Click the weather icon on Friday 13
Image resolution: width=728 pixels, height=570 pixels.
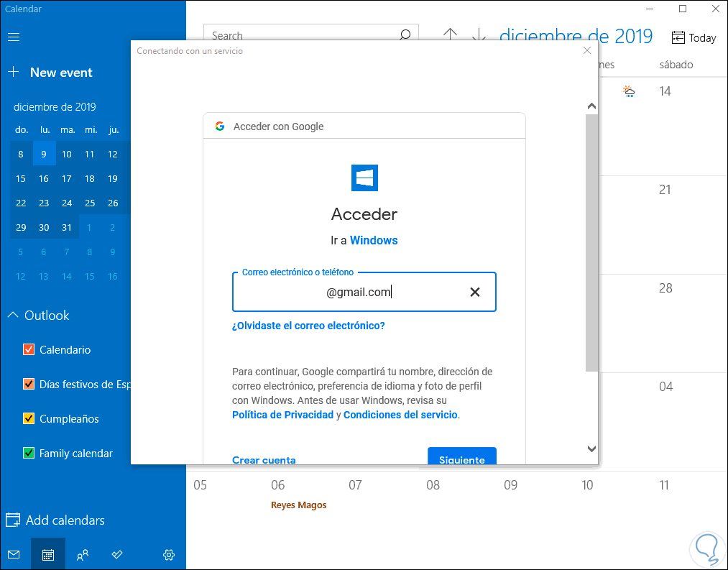coord(629,91)
